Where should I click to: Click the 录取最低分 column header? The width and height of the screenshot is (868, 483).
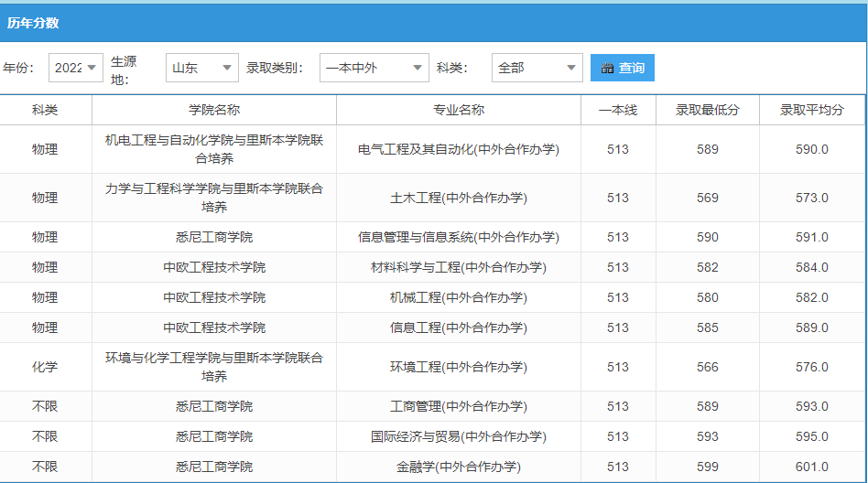[x=708, y=110]
